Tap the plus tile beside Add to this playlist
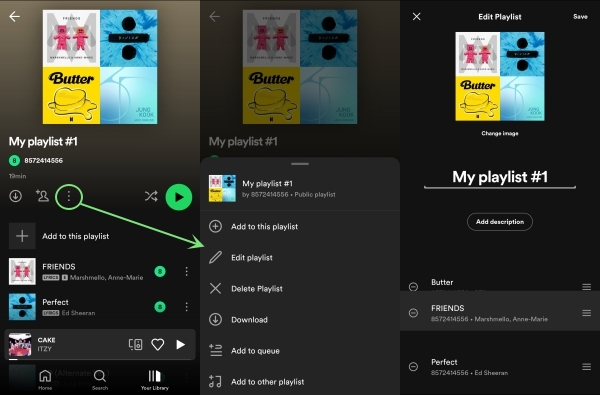The height and width of the screenshot is (395, 600). (x=22, y=236)
